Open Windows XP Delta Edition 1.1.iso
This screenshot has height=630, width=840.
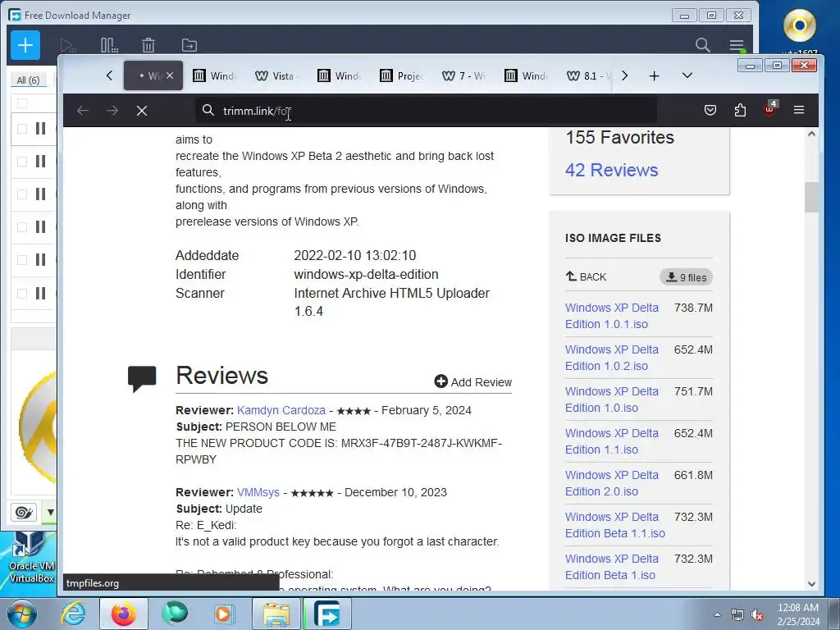[x=611, y=441]
